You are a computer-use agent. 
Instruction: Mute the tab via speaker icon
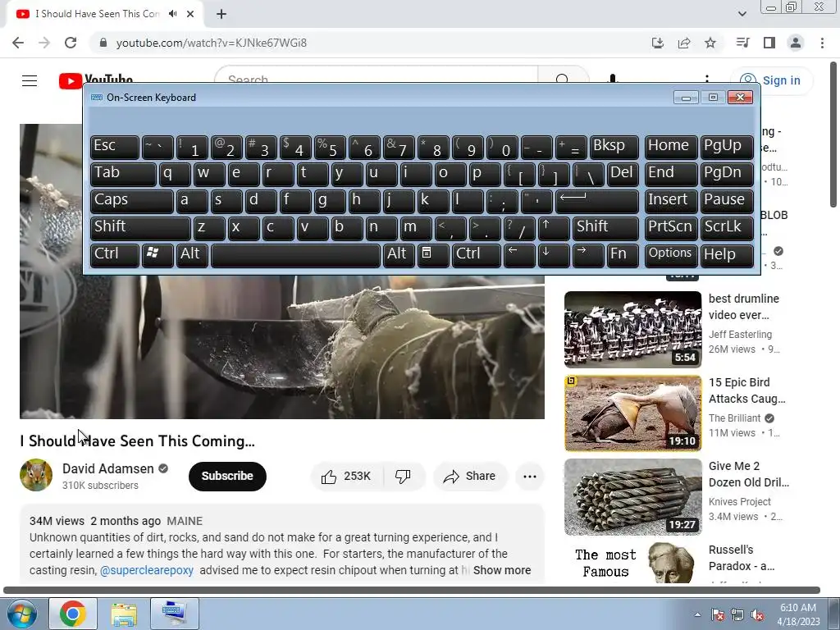tap(172, 14)
